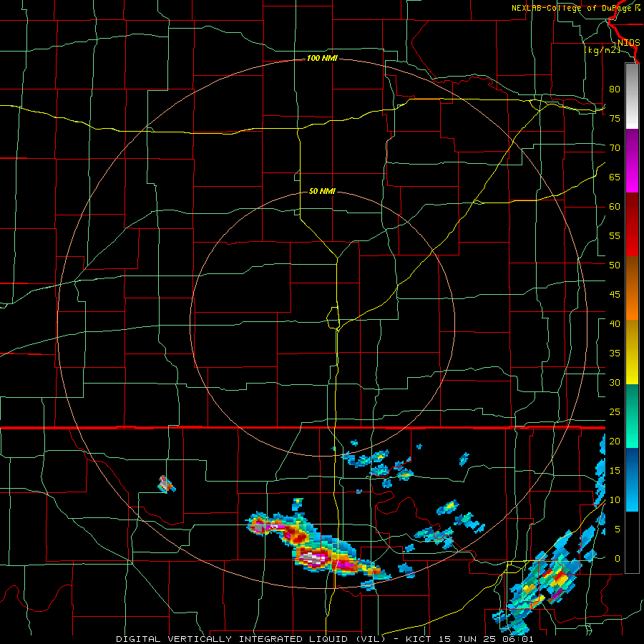Click the 65 value on the scale
This screenshot has height=644, width=644.
(615, 177)
